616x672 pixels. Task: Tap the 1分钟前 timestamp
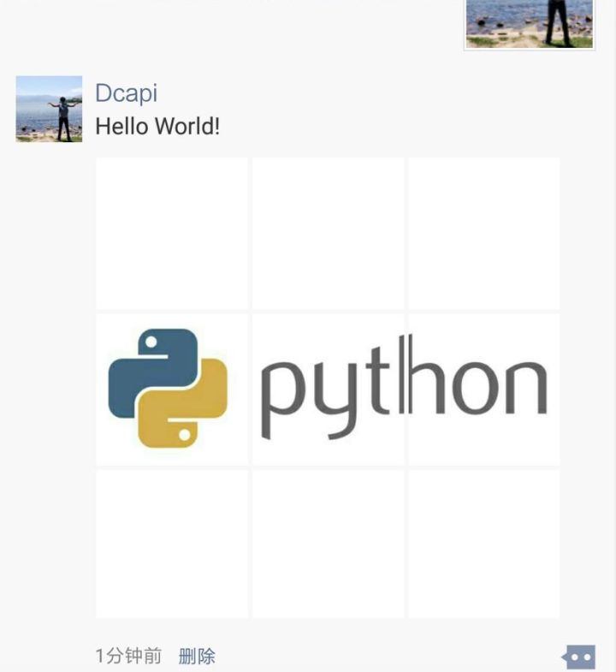coord(128,656)
